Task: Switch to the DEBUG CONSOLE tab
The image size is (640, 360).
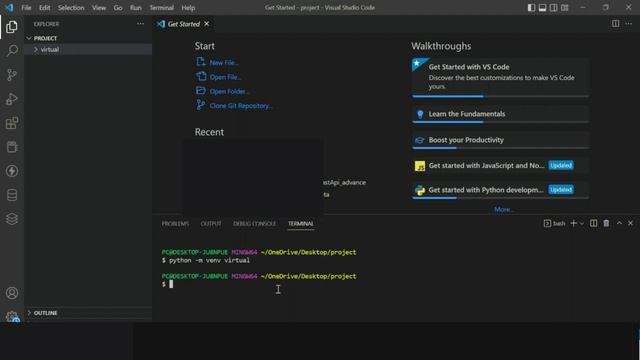Action: (x=254, y=224)
